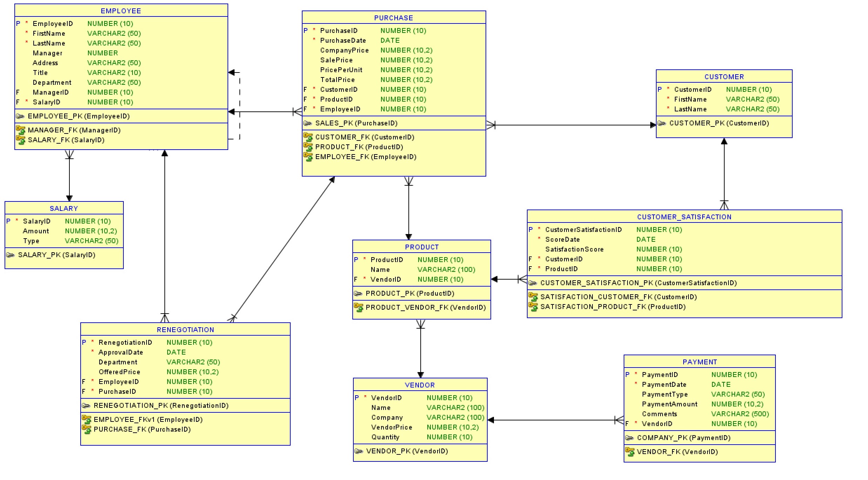Click the TotalPrice column in PURCHASE
This screenshot has height=480, width=868.
point(337,80)
